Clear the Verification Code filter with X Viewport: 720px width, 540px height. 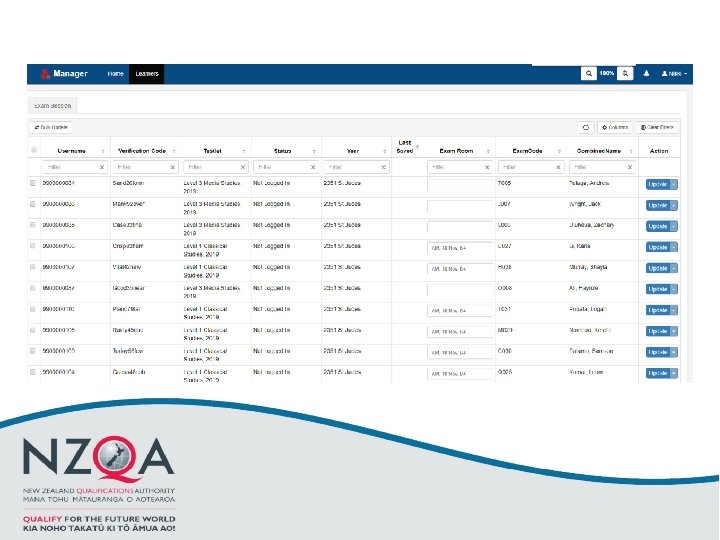pyautogui.click(x=173, y=167)
